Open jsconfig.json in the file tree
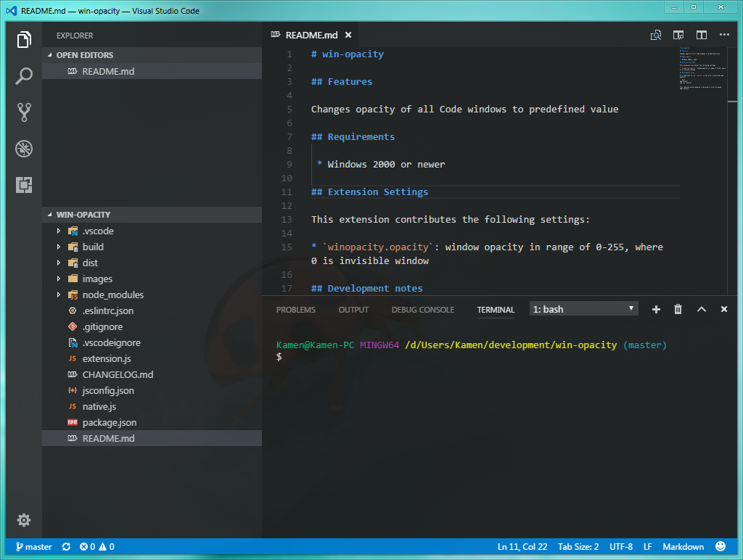The image size is (743, 560). (152, 390)
